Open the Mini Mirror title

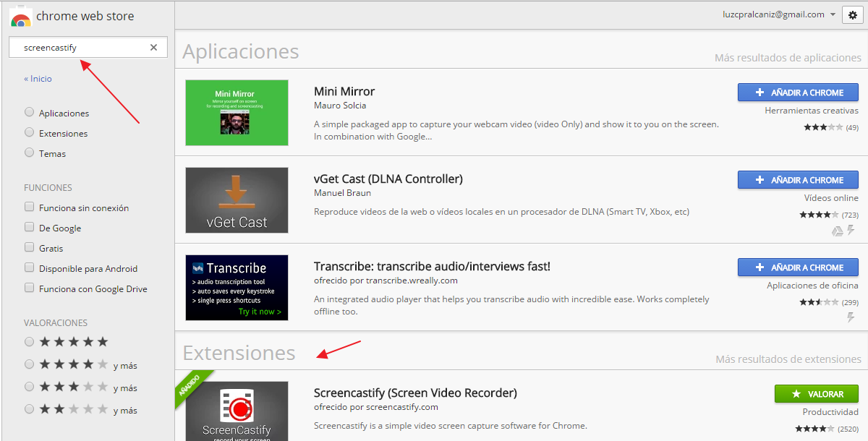click(344, 91)
